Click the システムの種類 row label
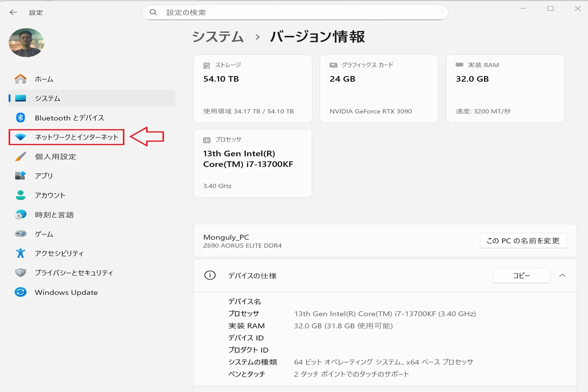The image size is (588, 392). pos(252,362)
